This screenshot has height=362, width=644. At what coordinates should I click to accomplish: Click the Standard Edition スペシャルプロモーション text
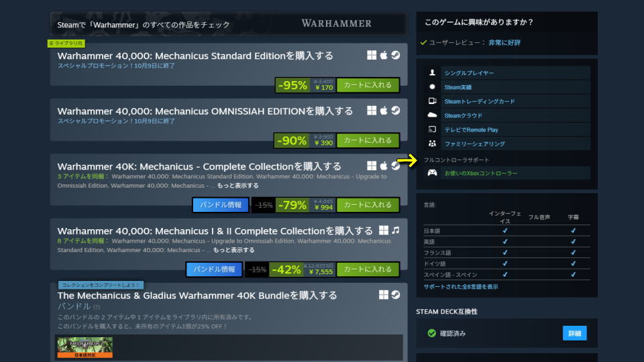pyautogui.click(x=116, y=66)
